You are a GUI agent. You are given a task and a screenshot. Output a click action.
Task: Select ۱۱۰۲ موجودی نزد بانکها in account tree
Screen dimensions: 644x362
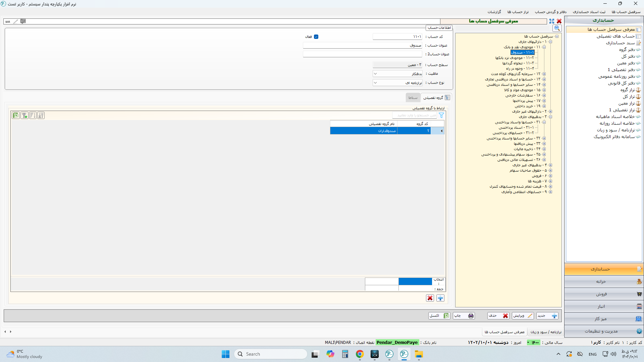[x=515, y=58]
